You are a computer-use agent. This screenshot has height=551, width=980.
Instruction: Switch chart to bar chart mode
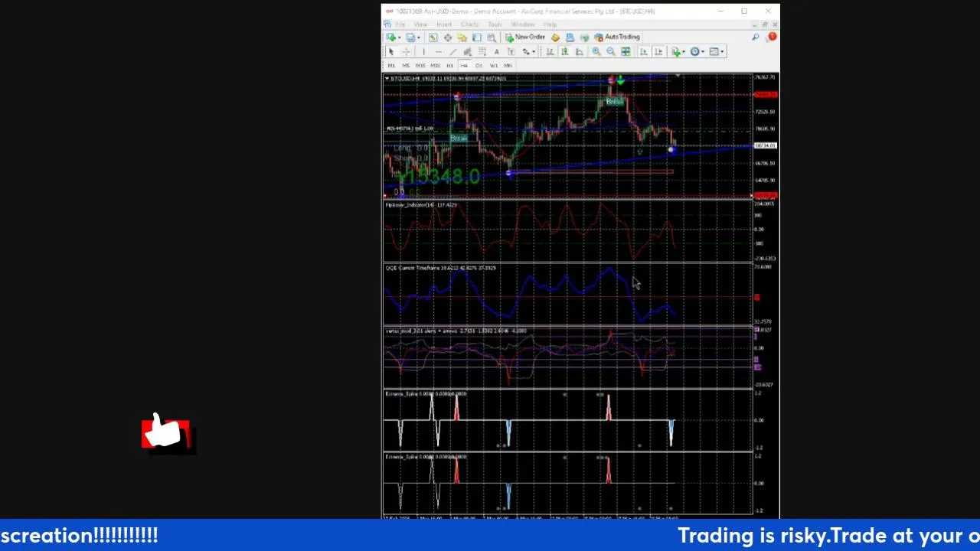point(550,52)
